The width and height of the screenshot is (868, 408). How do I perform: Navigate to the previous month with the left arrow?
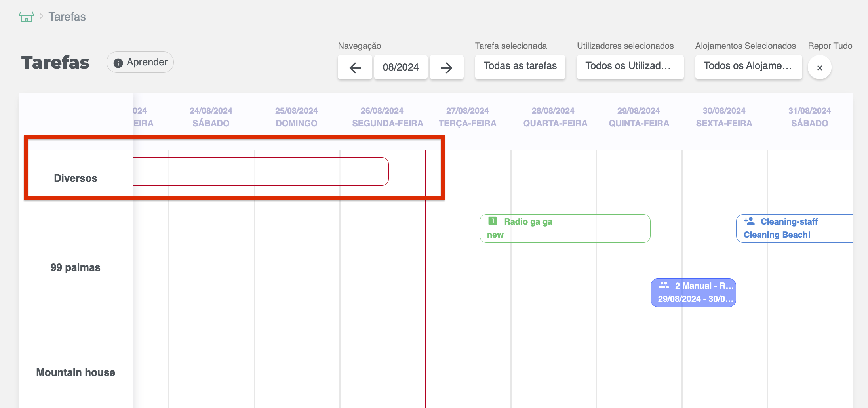pos(354,67)
